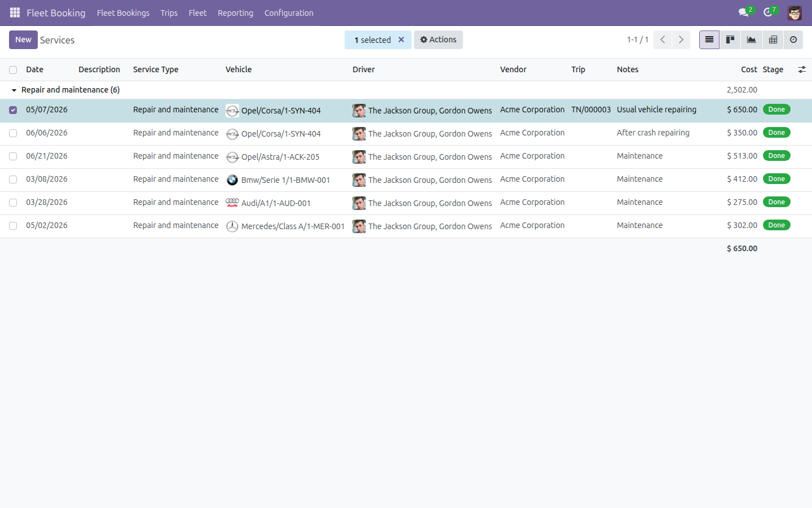This screenshot has height=508, width=812.
Task: Go to previous page of records
Action: tap(663, 40)
